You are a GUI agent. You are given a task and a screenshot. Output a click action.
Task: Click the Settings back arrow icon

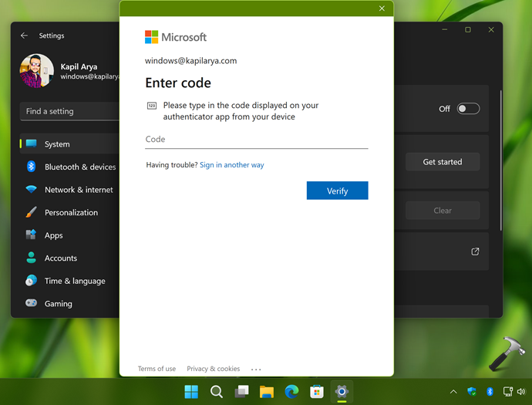click(24, 35)
